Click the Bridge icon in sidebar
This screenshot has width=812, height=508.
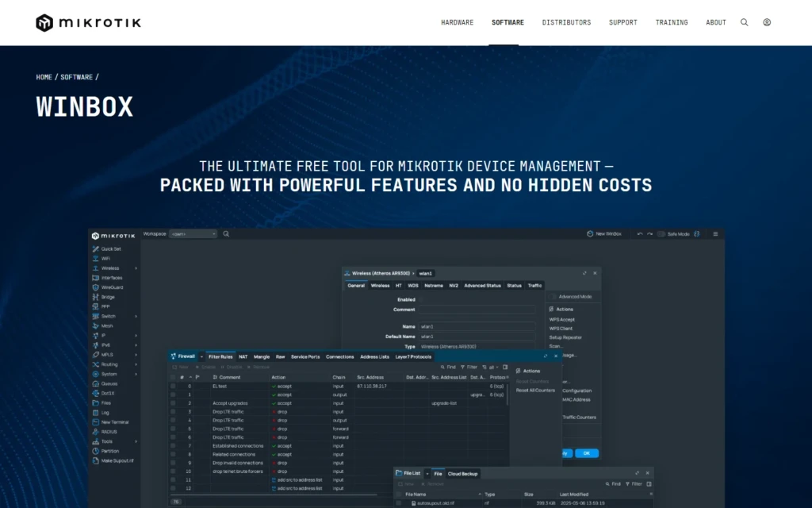pos(95,297)
